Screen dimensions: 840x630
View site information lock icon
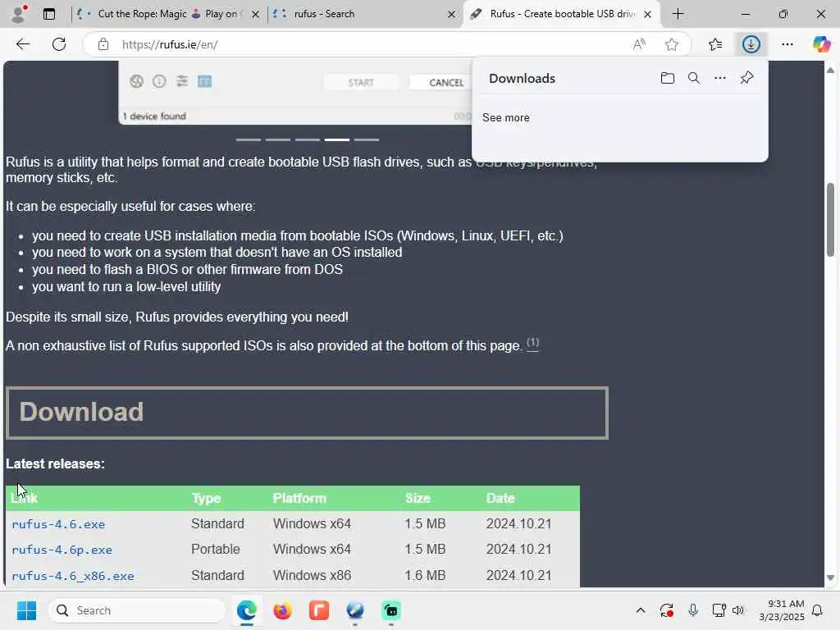coord(103,44)
